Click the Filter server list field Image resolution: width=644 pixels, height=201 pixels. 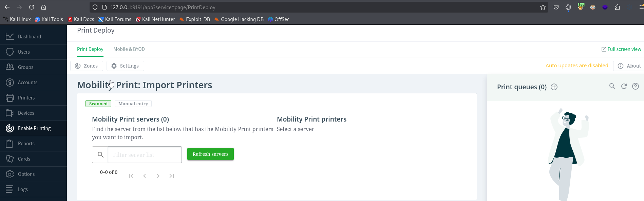(x=145, y=155)
